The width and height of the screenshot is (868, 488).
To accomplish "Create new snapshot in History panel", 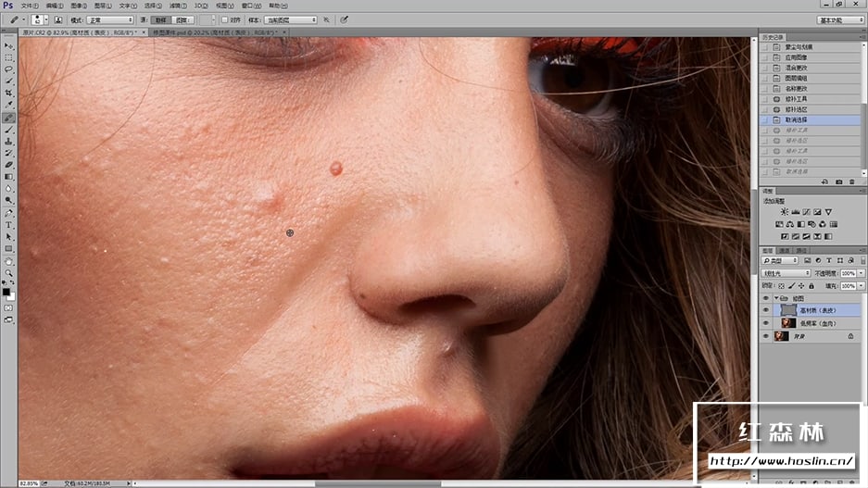I will (838, 181).
